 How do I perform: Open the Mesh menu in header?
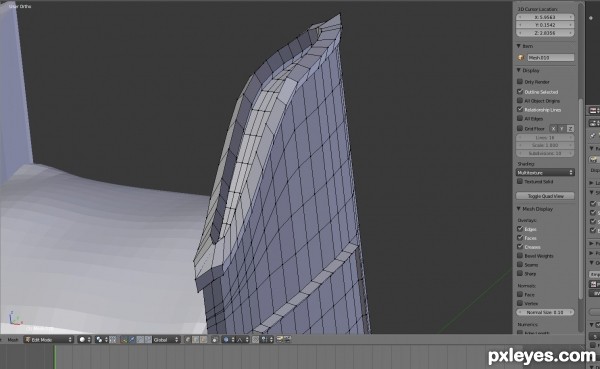pos(13,340)
